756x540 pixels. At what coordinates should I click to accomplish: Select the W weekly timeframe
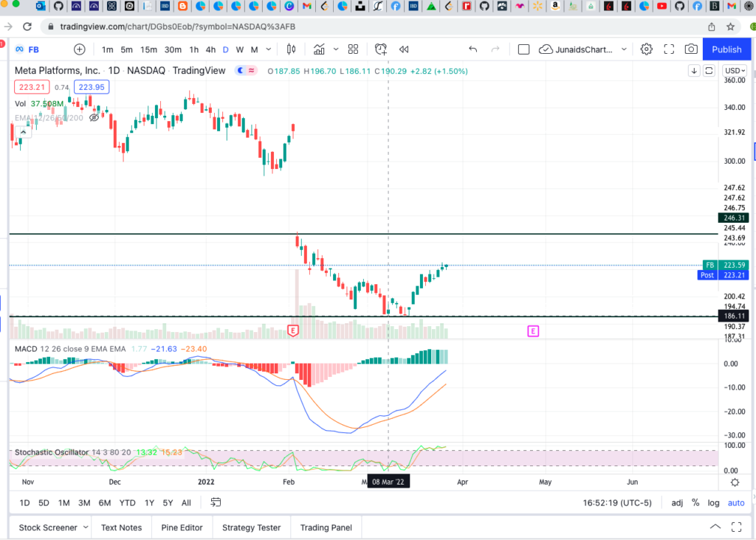tap(240, 49)
